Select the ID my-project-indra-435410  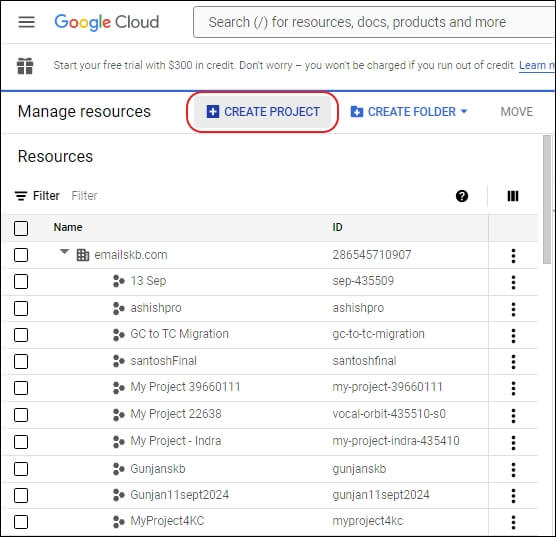click(396, 441)
